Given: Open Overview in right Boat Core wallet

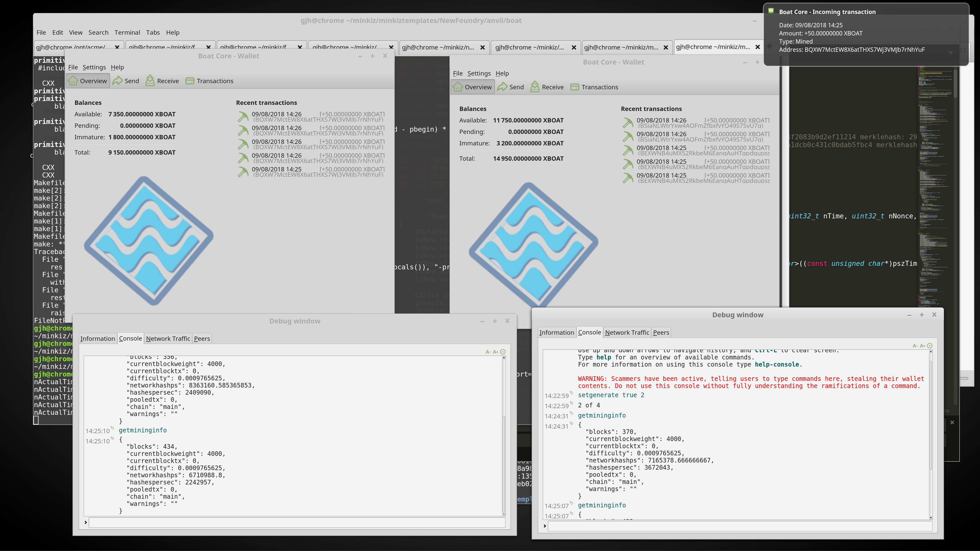Looking at the screenshot, I should pos(473,87).
